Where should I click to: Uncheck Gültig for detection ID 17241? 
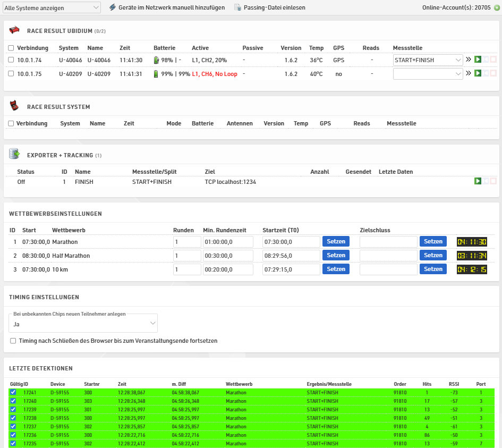pyautogui.click(x=13, y=392)
